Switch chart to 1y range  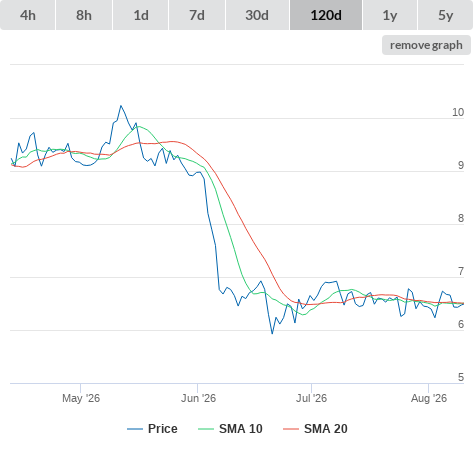pyautogui.click(x=390, y=15)
